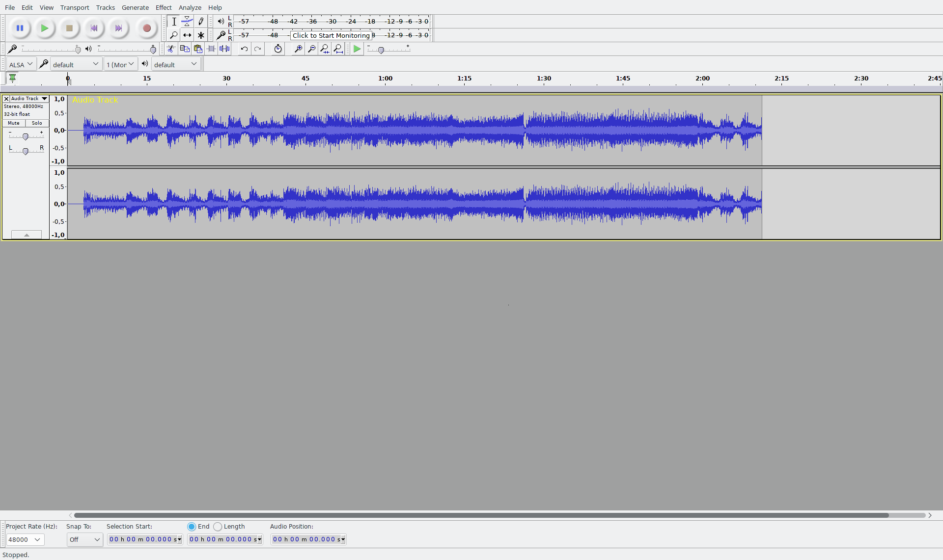This screenshot has width=943, height=560.
Task: Click the Zoom In magnifier
Action: tap(298, 49)
